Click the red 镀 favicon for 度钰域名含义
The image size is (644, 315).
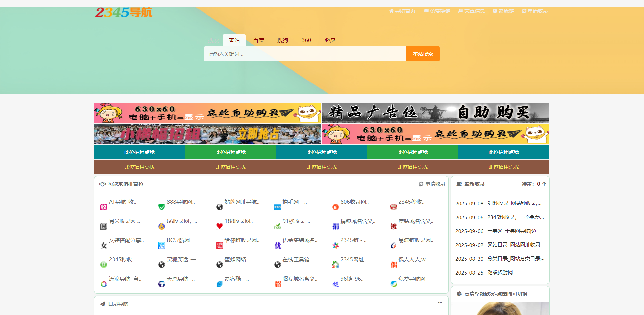pyautogui.click(x=394, y=226)
